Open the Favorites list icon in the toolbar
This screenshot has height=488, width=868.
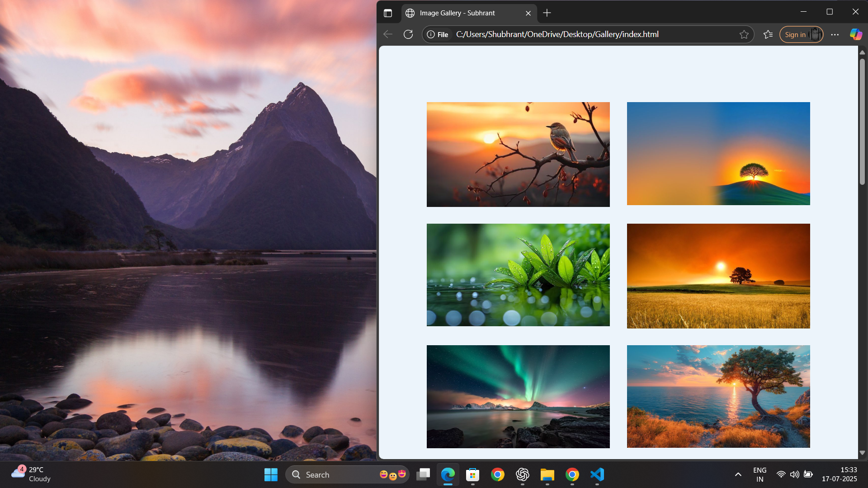coord(768,34)
